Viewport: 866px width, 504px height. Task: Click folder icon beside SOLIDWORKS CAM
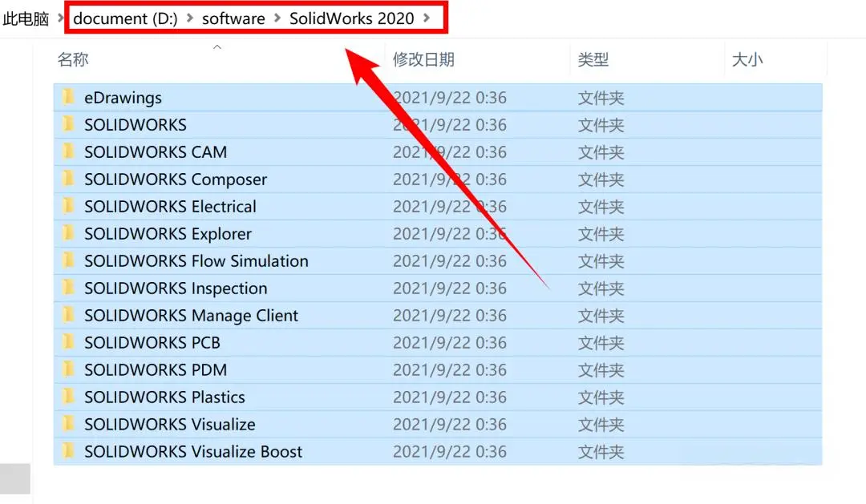tap(68, 151)
